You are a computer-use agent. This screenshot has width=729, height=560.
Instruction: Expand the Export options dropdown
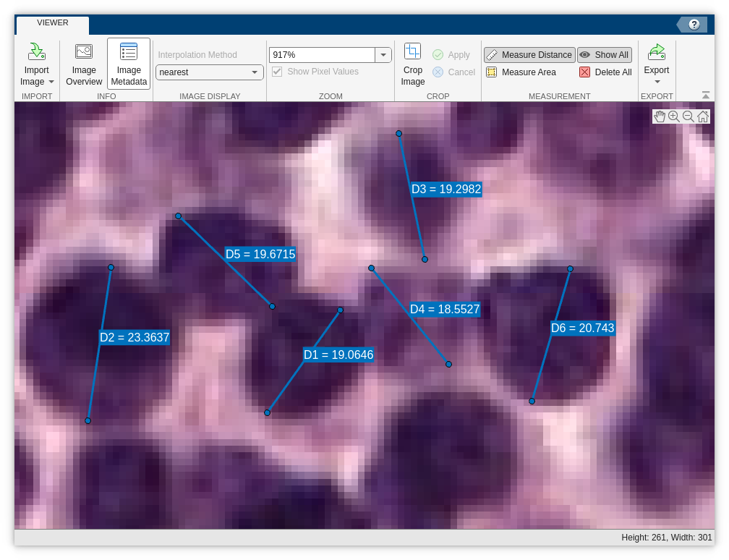[656, 82]
